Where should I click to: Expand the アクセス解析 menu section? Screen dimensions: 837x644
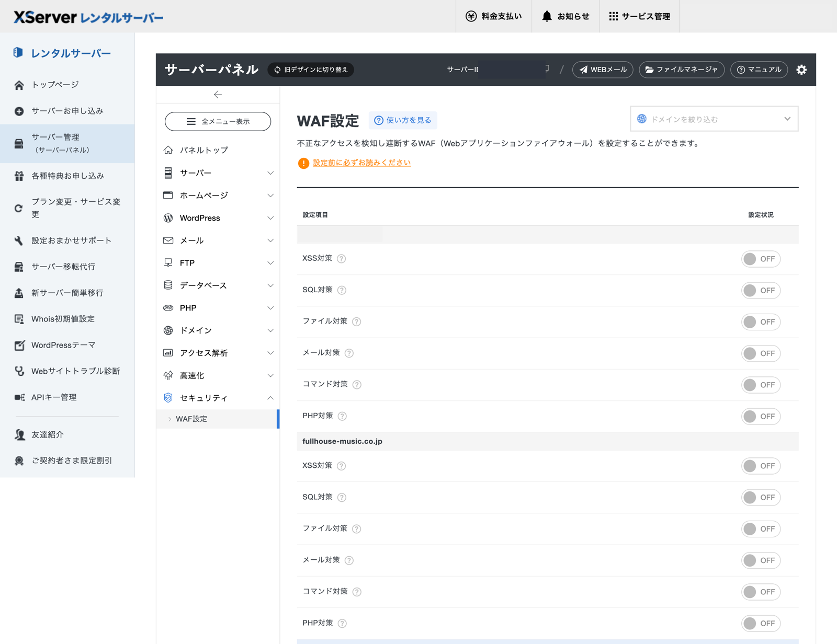pyautogui.click(x=218, y=353)
